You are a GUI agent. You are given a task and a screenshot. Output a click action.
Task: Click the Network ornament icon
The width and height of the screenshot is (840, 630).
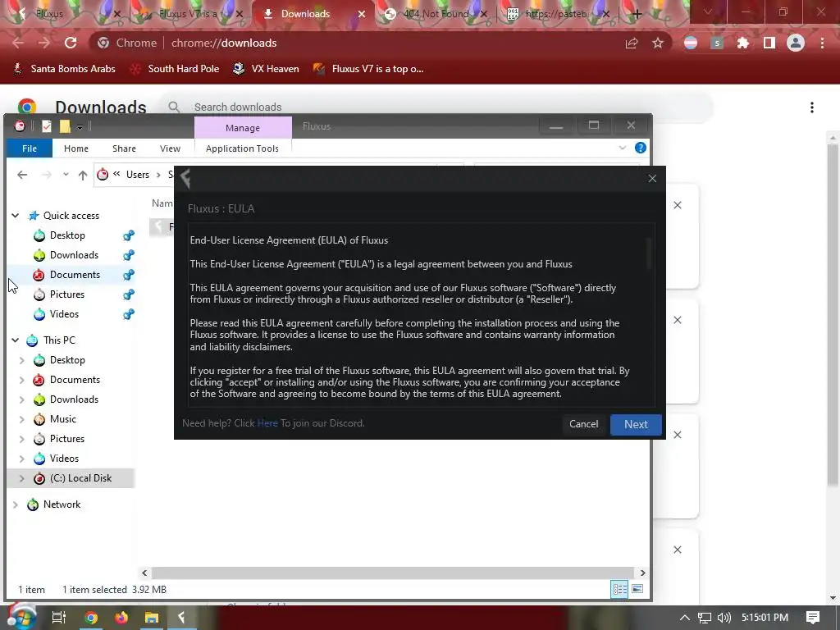pos(33,504)
